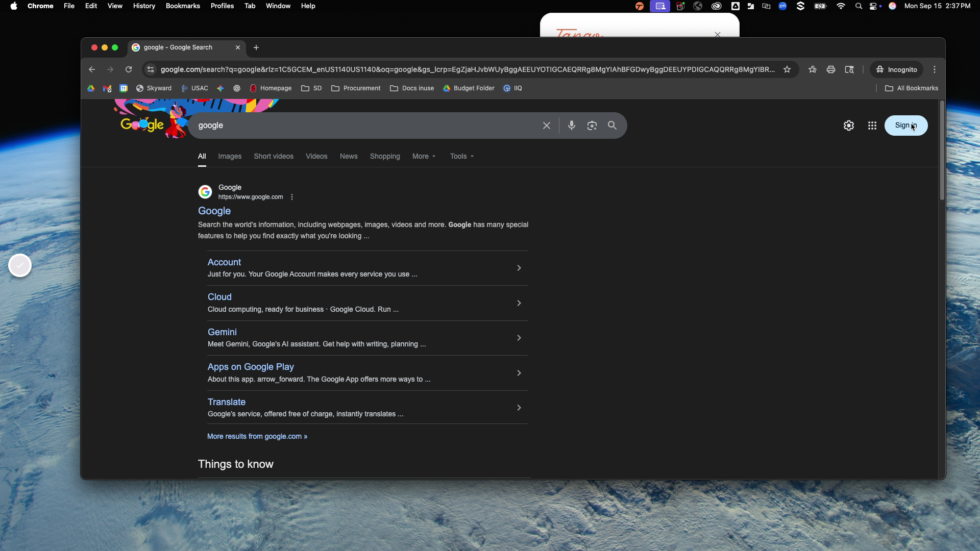980x551 pixels.
Task: Start voice search with microphone icon
Action: coord(571,126)
